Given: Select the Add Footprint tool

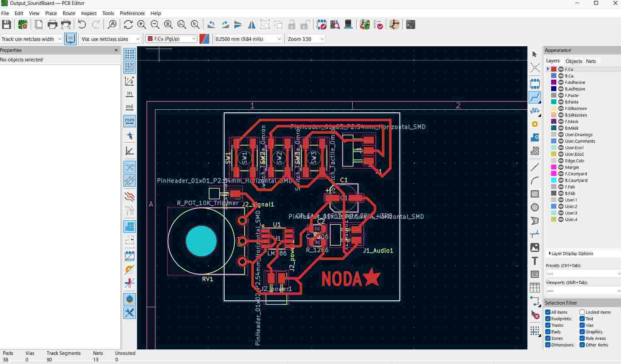Looking at the screenshot, I should coord(535,84).
